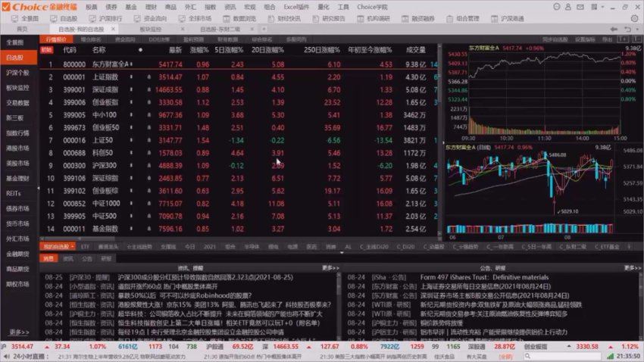Click the 导出 export button

(x=607, y=39)
